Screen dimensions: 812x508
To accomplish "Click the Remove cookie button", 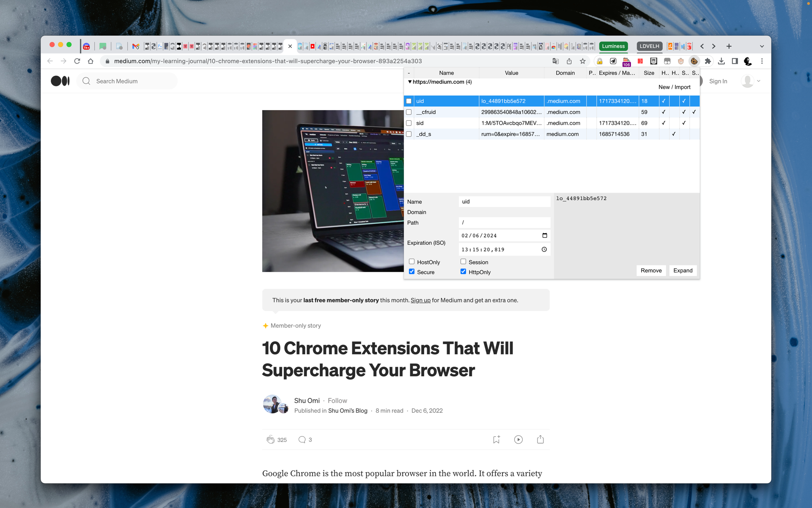I will (x=651, y=270).
